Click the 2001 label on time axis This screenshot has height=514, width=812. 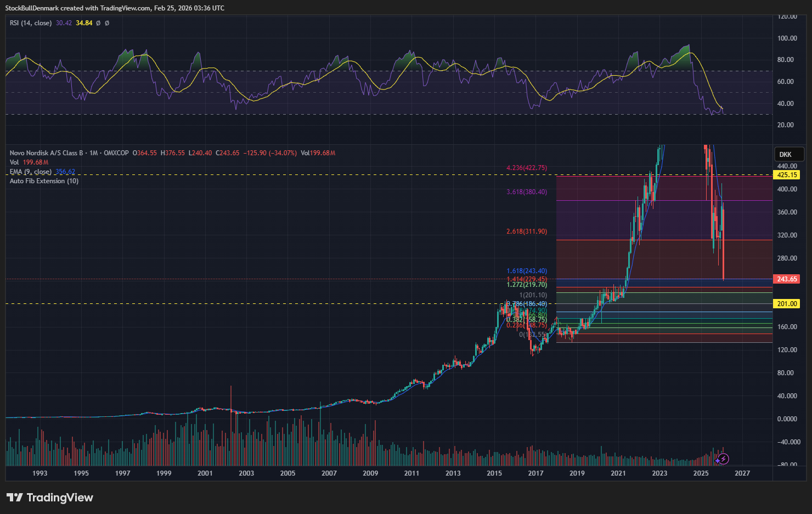coord(205,473)
